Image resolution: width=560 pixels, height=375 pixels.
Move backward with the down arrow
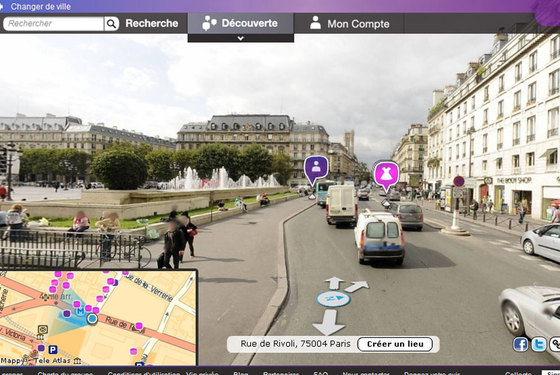click(x=329, y=322)
